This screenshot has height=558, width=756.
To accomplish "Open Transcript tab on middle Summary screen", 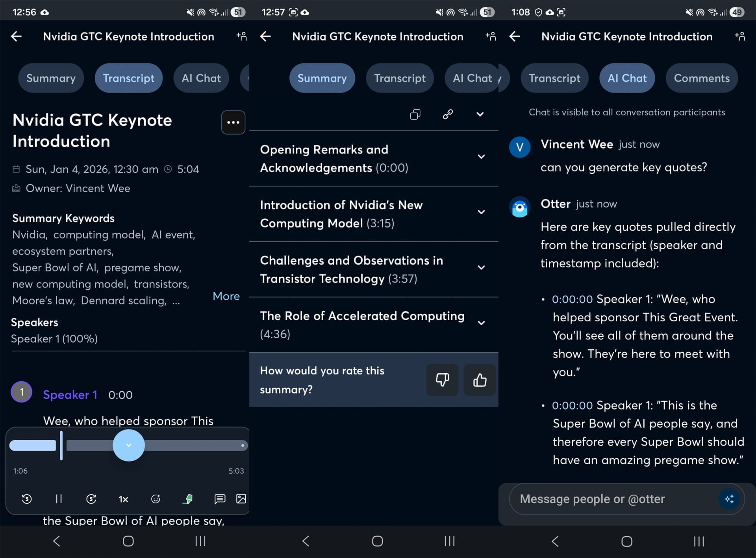I will (x=400, y=78).
